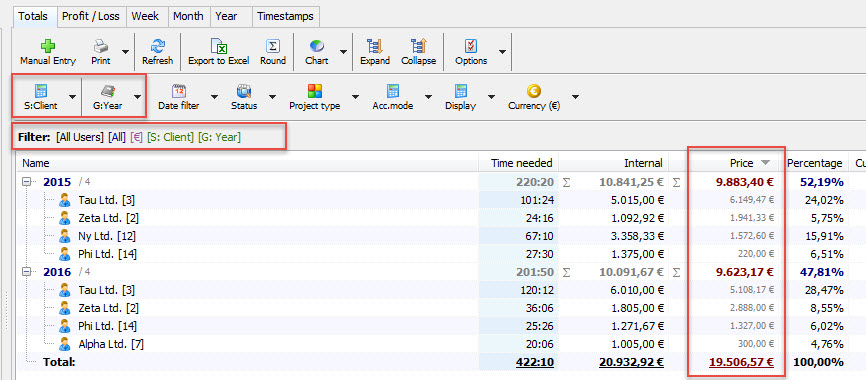This screenshot has height=380, width=866.
Task: Open dropdown arrow next to Chart
Action: [343, 51]
